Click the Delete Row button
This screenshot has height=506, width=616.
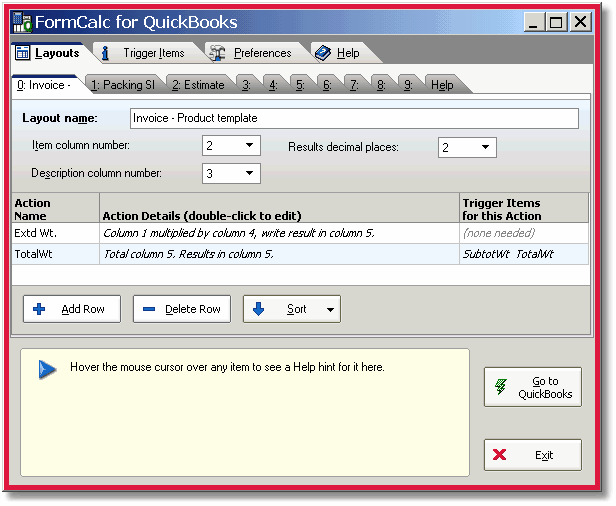point(182,309)
